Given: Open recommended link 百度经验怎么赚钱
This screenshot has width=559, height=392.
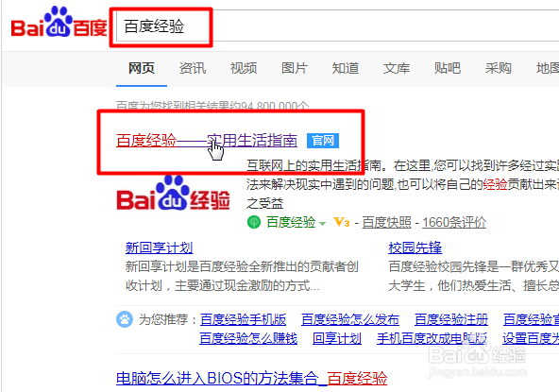Looking at the screenshot, I should coord(248,338).
